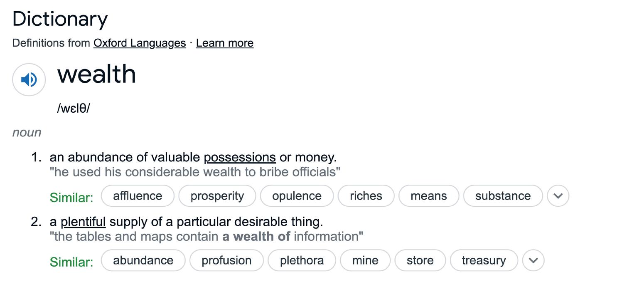Viewport: 644px width, 287px height.
Task: Select the store synonym chip
Action: pyautogui.click(x=420, y=260)
